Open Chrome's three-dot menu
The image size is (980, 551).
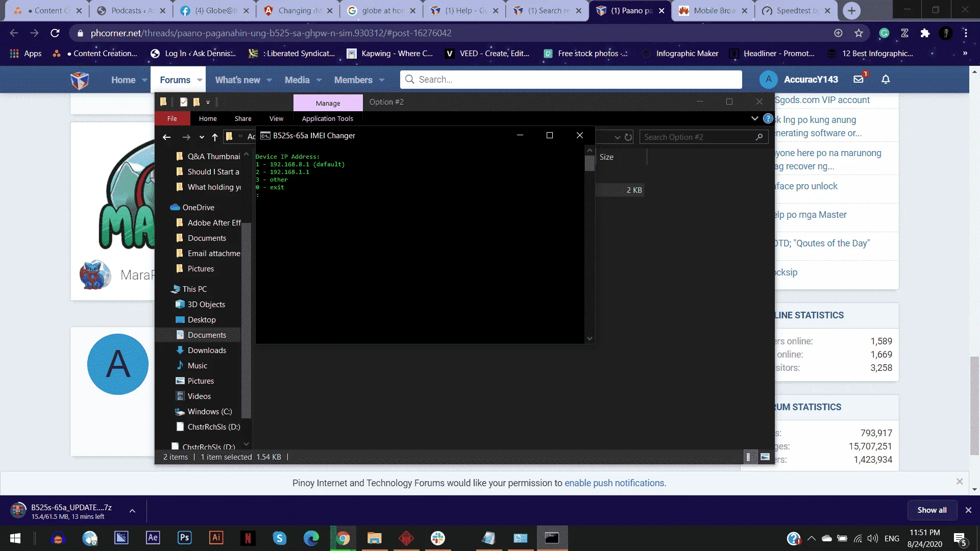[966, 33]
